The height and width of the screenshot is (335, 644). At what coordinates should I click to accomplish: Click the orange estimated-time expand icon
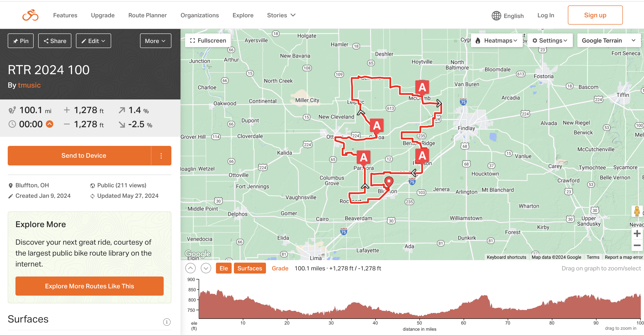coord(50,124)
